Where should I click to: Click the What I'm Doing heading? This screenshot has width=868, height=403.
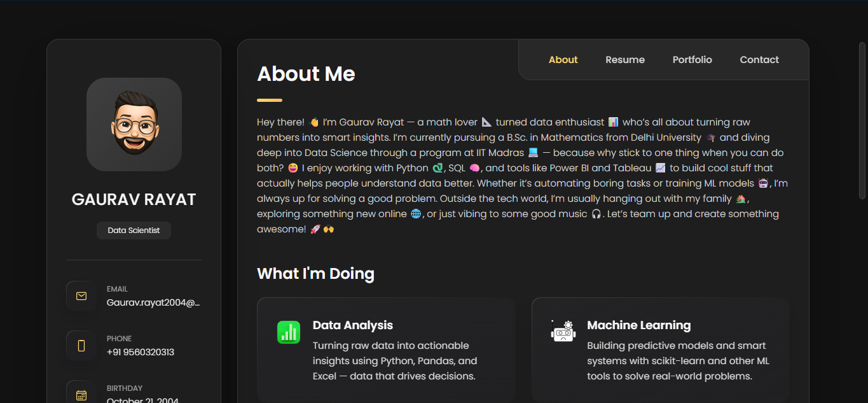[315, 274]
